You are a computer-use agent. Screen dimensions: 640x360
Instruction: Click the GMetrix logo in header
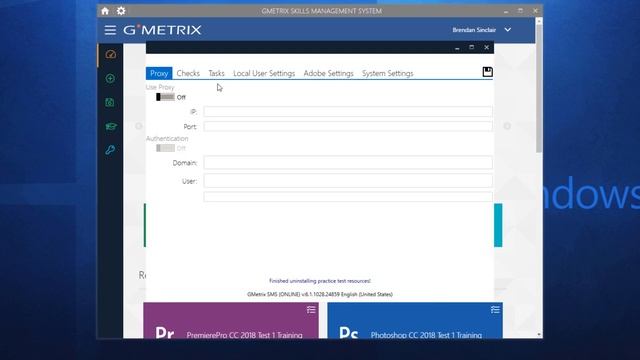162,30
